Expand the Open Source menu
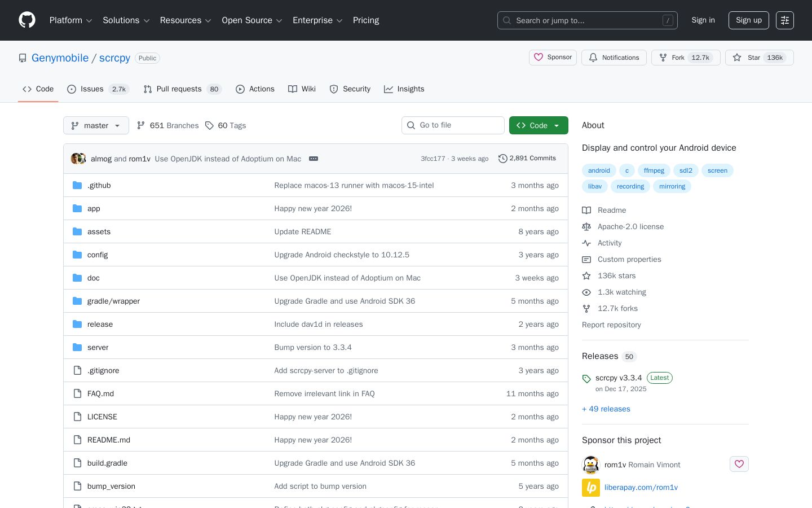The width and height of the screenshot is (812, 508). click(252, 20)
